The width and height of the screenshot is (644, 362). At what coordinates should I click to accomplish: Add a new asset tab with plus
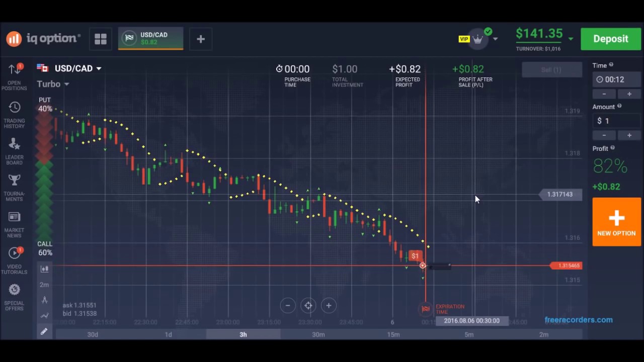[201, 39]
